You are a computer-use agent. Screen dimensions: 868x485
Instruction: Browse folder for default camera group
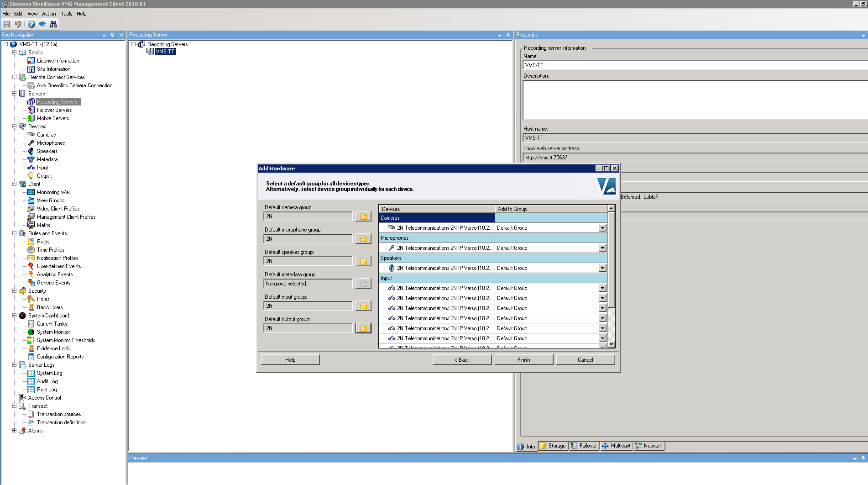pos(363,216)
